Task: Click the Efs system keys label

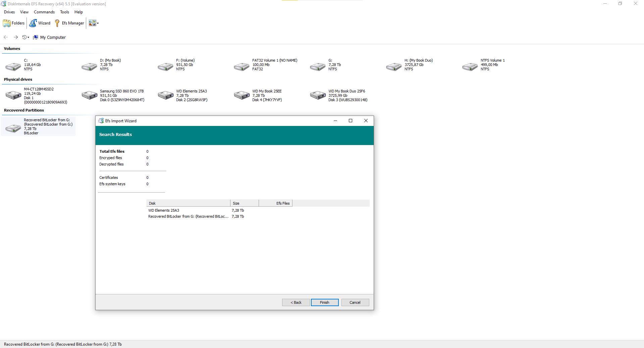Action: [x=112, y=184]
